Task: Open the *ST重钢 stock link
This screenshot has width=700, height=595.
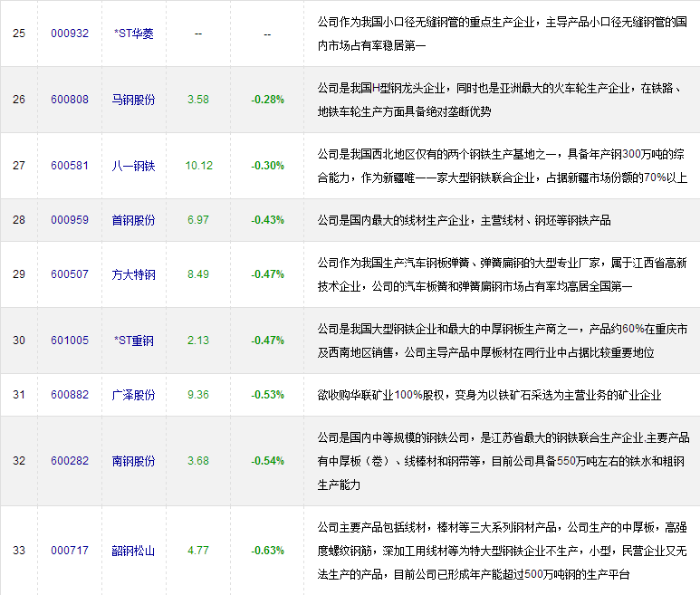Action: point(133,341)
